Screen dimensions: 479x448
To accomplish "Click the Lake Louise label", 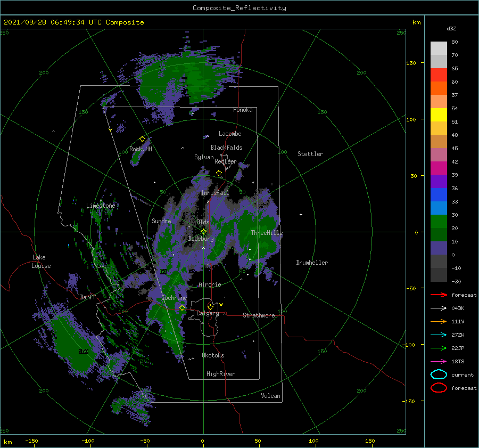I will (x=41, y=262).
